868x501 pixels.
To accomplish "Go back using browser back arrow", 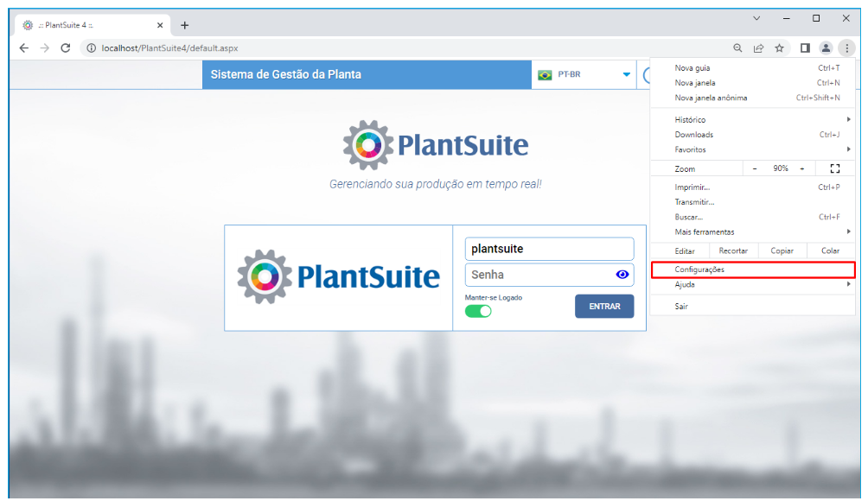I will 24,48.
